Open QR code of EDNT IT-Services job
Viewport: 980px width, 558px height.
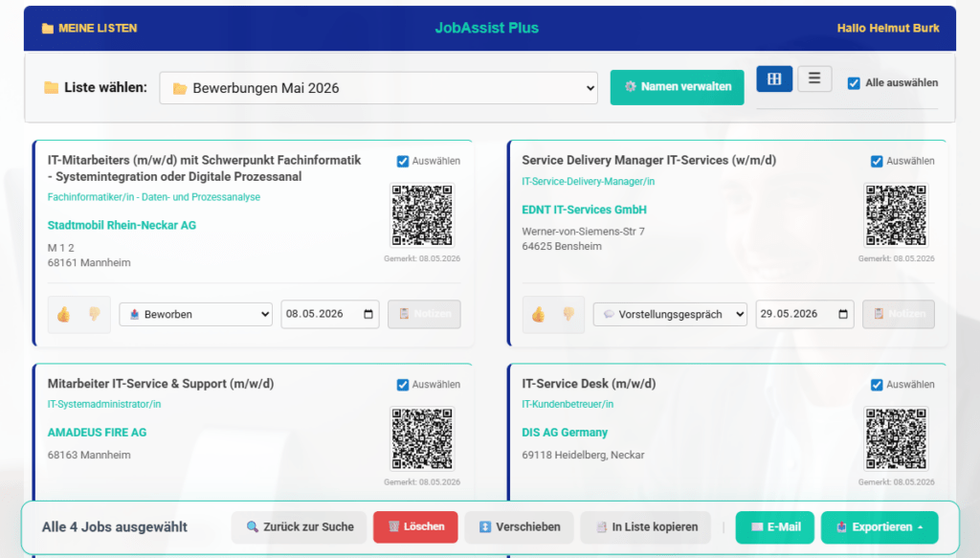pyautogui.click(x=896, y=215)
